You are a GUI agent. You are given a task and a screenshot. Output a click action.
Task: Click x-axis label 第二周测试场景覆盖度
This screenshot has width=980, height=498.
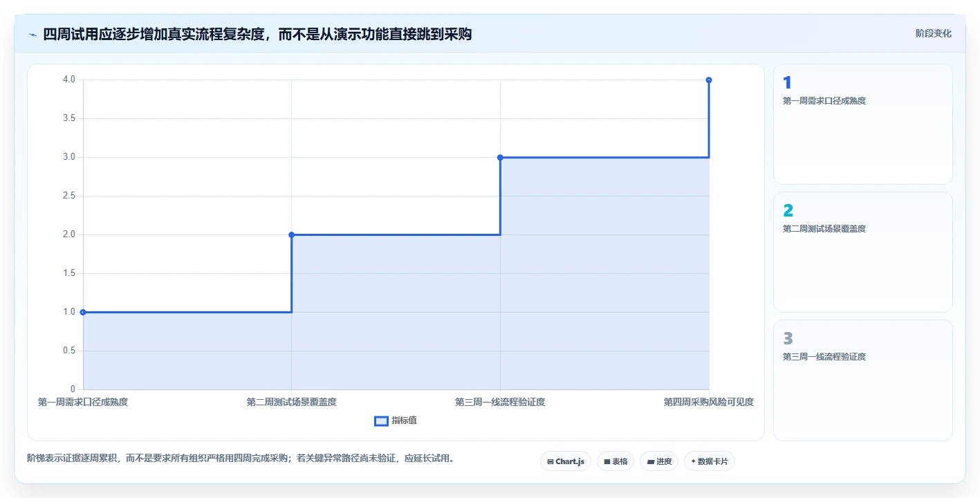pos(292,402)
